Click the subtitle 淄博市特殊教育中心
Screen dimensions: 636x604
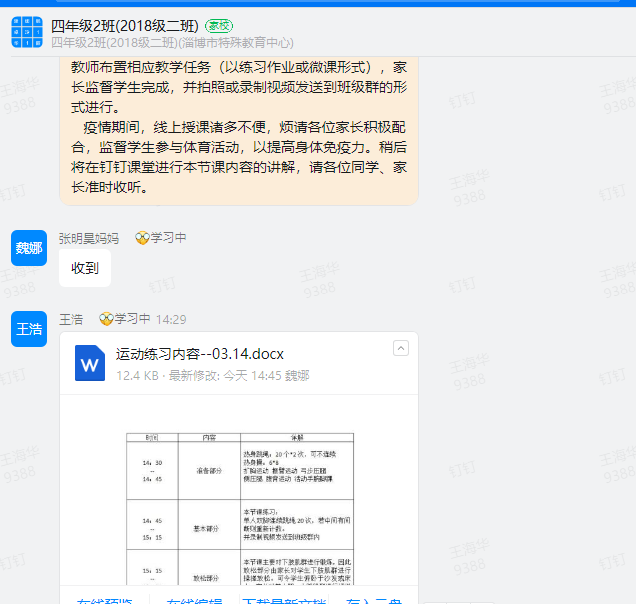click(236, 43)
